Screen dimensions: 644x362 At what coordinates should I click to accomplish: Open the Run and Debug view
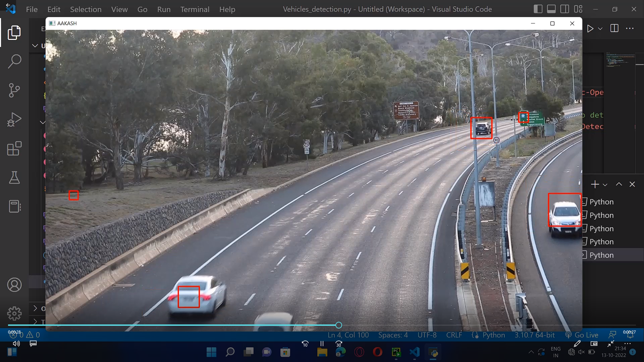14,119
